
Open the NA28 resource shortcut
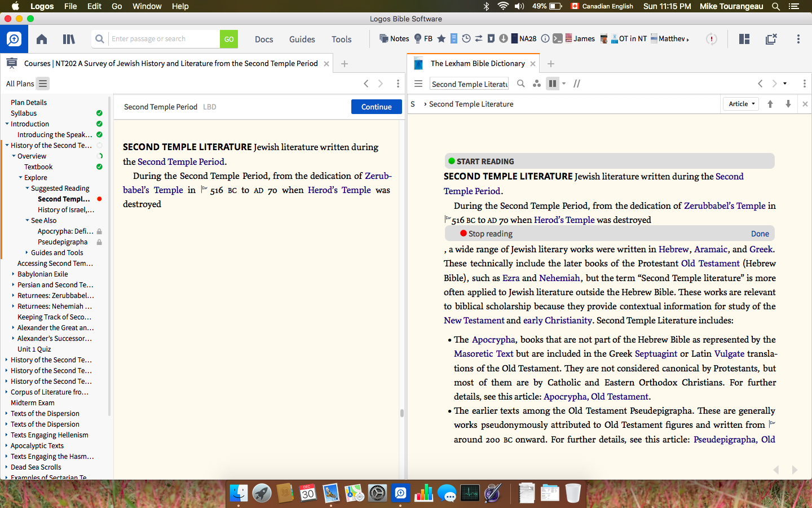pyautogui.click(x=524, y=38)
